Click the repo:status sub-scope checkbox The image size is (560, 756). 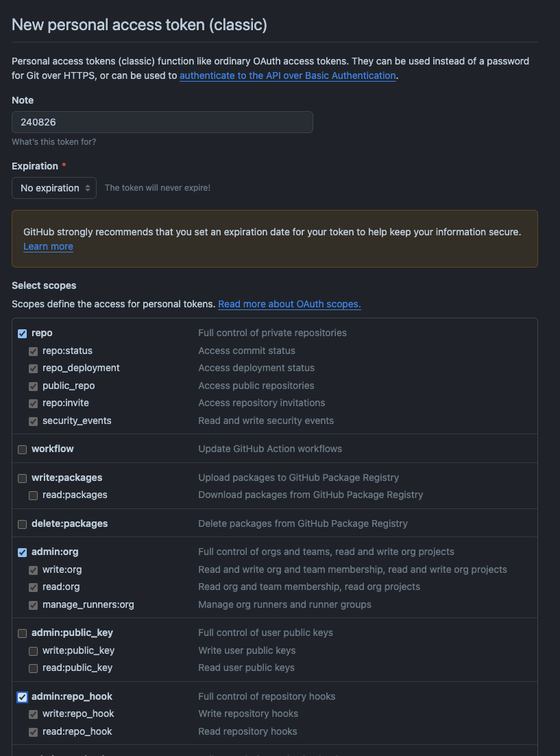[34, 351]
